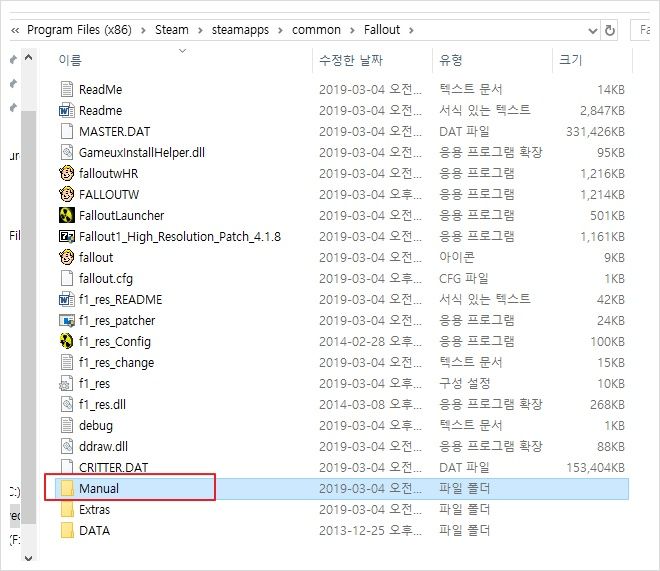Click the Fallout breadcrumb segment
The image size is (660, 571).
(382, 30)
